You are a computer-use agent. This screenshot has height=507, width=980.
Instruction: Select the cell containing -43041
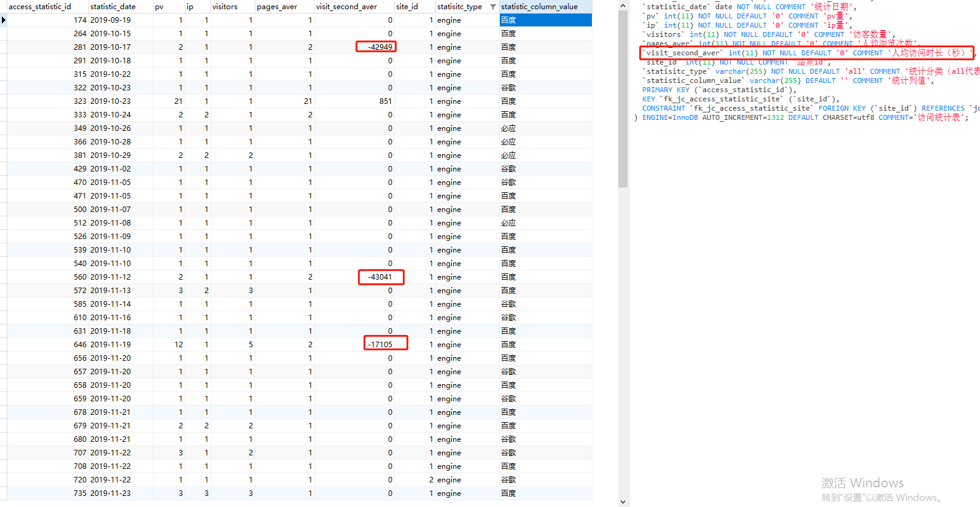coord(381,277)
